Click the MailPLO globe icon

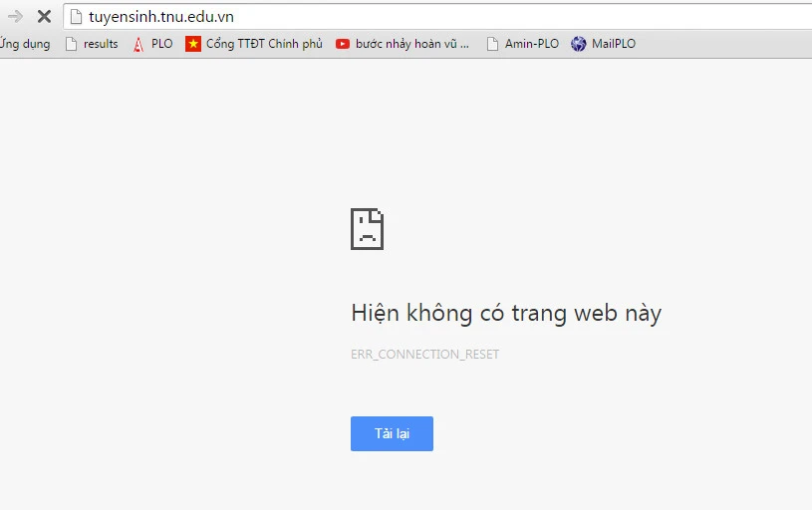(578, 44)
